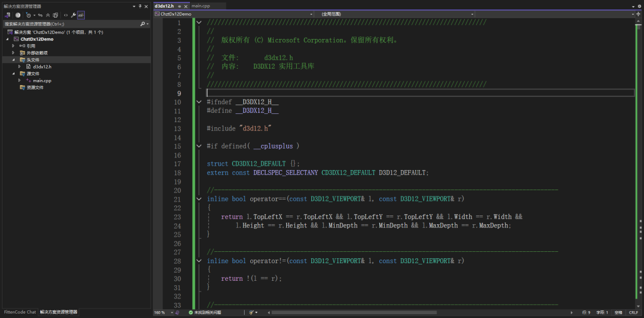Screen dimensions: 644x318
Task: Click the code cleanup broom icon
Action: tap(252, 312)
